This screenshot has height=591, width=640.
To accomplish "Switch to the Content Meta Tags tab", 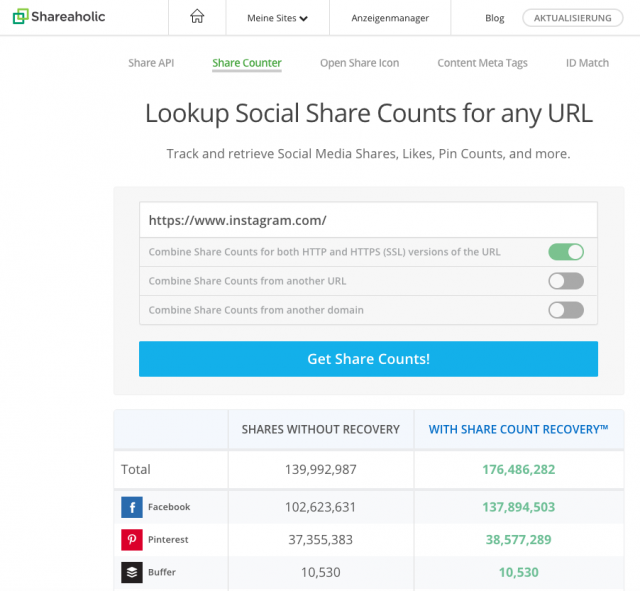I will 482,63.
